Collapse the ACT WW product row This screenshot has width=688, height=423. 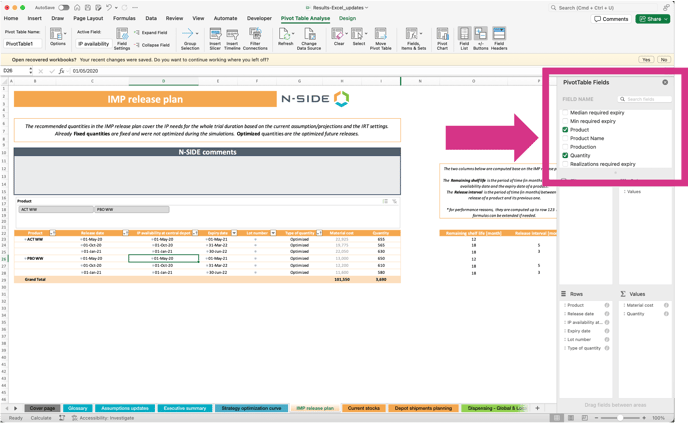pyautogui.click(x=25, y=240)
